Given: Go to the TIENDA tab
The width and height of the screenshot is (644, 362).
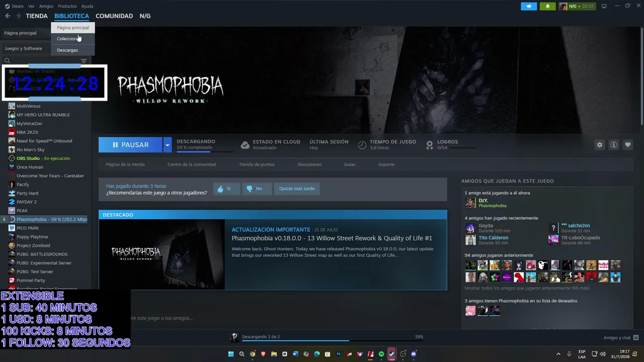Looking at the screenshot, I should pos(37,16).
